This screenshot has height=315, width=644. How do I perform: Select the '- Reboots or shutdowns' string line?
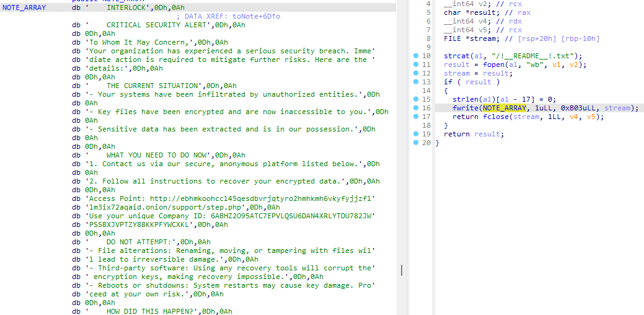coord(223,285)
